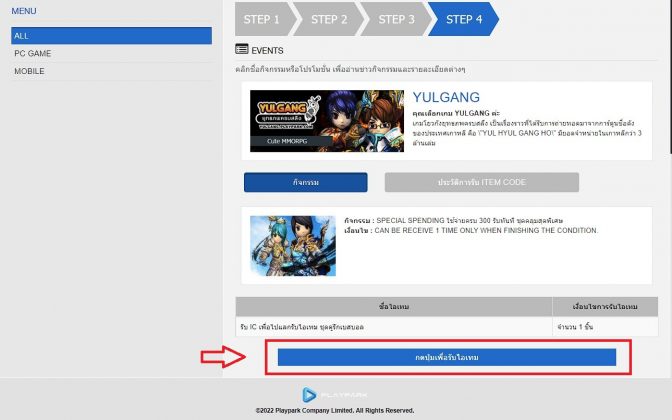Click the page scrollbar on right edge
Screen dimensions: 672x420
(x=670, y=77)
